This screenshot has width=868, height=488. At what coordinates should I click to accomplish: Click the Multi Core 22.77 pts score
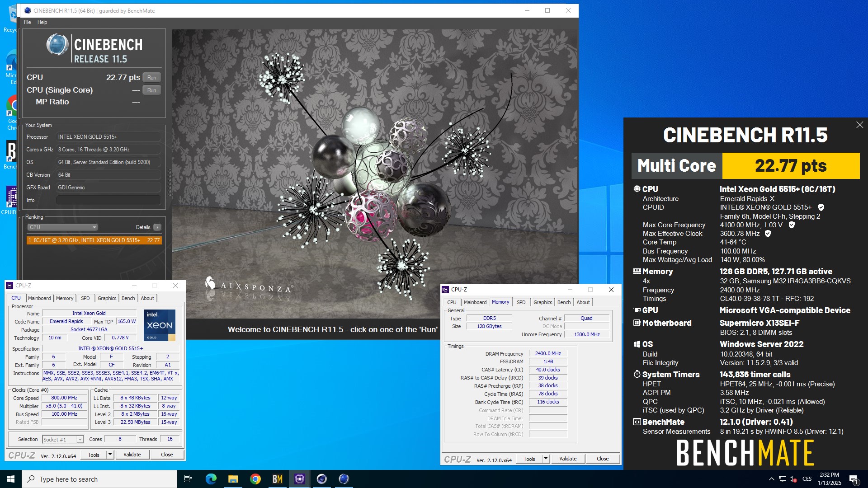(x=791, y=166)
